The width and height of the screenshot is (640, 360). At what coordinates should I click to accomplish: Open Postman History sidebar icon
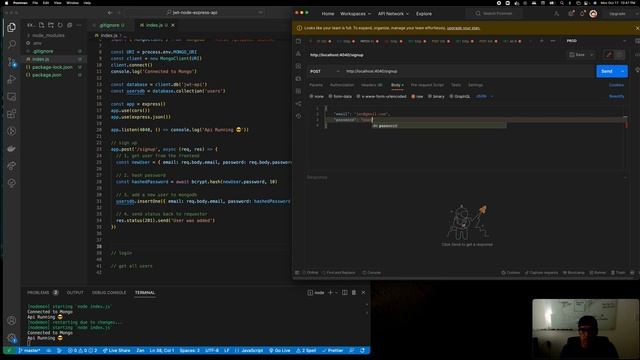coord(298,116)
